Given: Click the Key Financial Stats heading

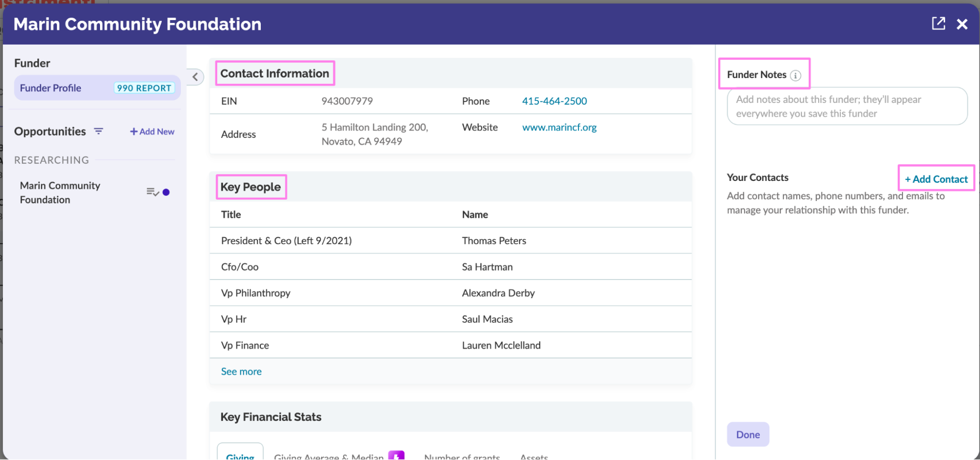Looking at the screenshot, I should pyautogui.click(x=271, y=417).
